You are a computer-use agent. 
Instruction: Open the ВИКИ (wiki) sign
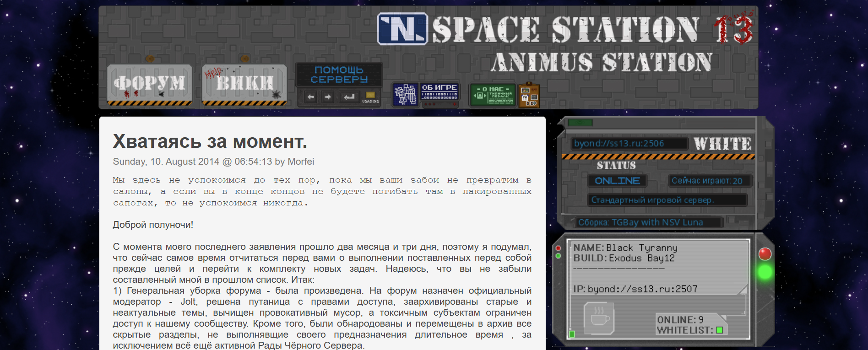[x=244, y=85]
